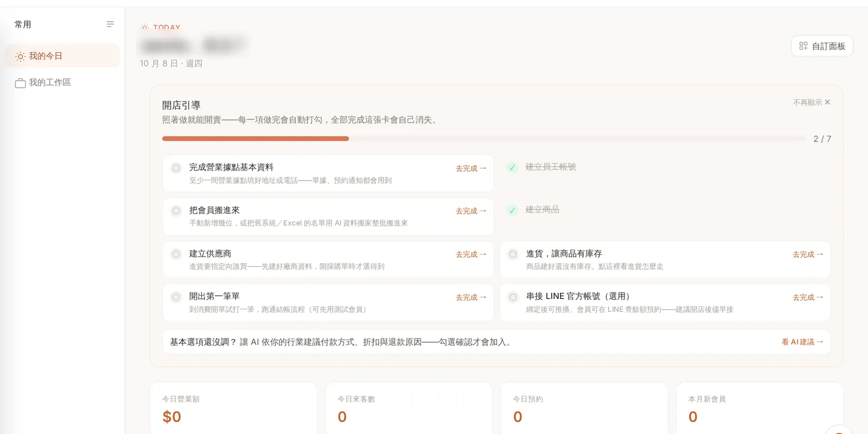Screen dimensions: 868x434
Task: Check the circle for 建立供應商
Action: pos(176,254)
